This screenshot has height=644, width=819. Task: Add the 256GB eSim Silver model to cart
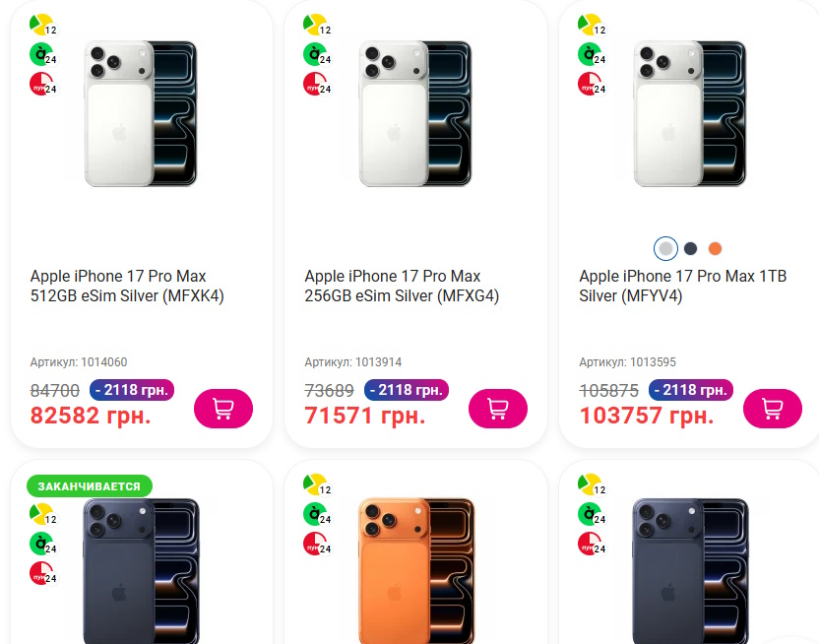[498, 409]
